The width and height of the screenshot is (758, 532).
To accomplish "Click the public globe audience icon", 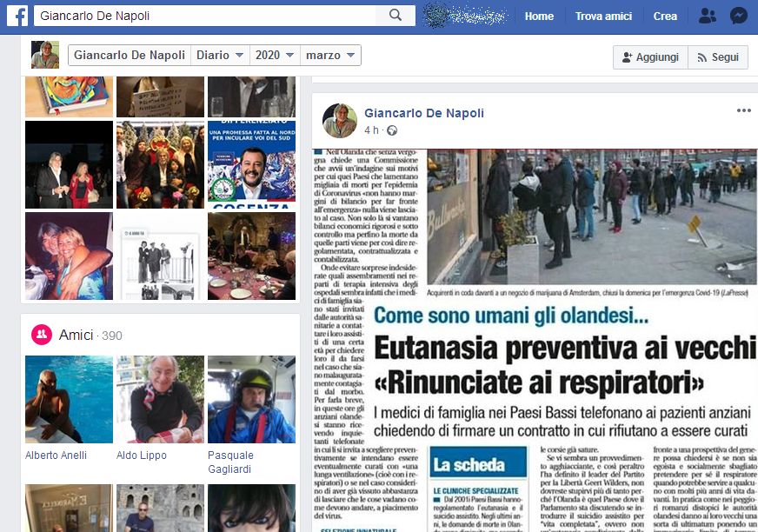I will pos(392,130).
